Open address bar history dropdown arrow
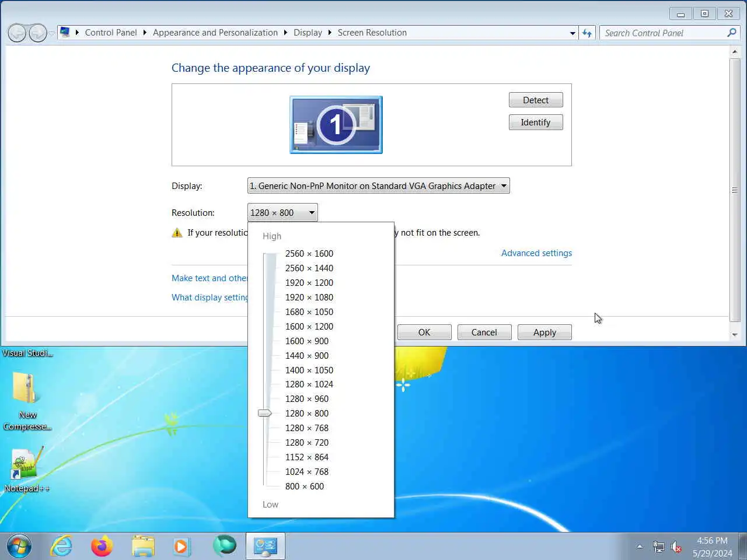 [x=573, y=33]
